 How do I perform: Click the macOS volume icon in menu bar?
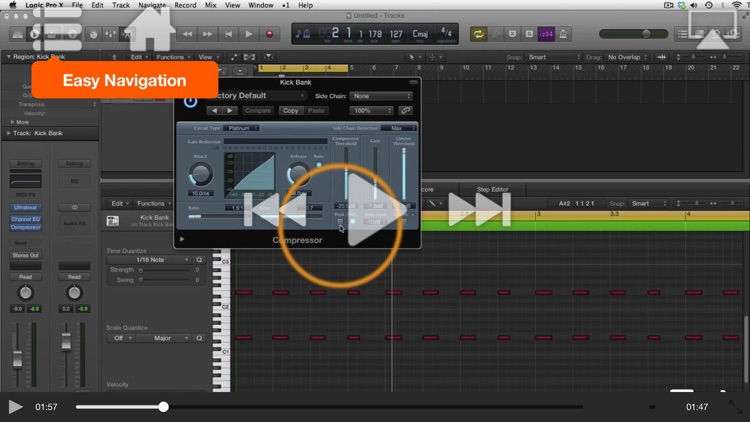[695, 5]
